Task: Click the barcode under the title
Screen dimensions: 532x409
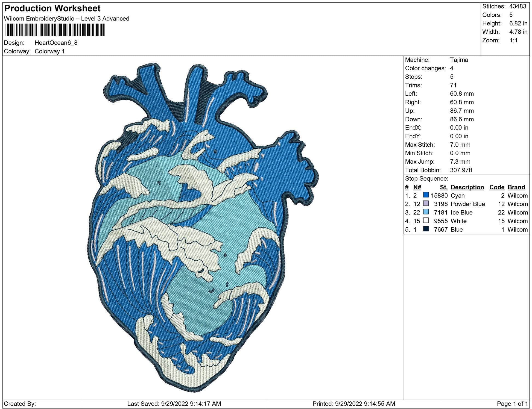Action: (55, 30)
